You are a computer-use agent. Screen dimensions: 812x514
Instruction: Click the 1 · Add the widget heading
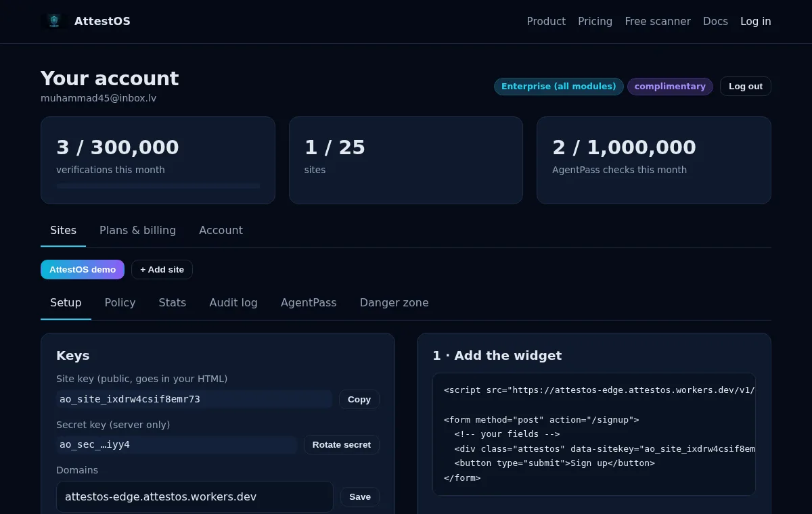(497, 356)
